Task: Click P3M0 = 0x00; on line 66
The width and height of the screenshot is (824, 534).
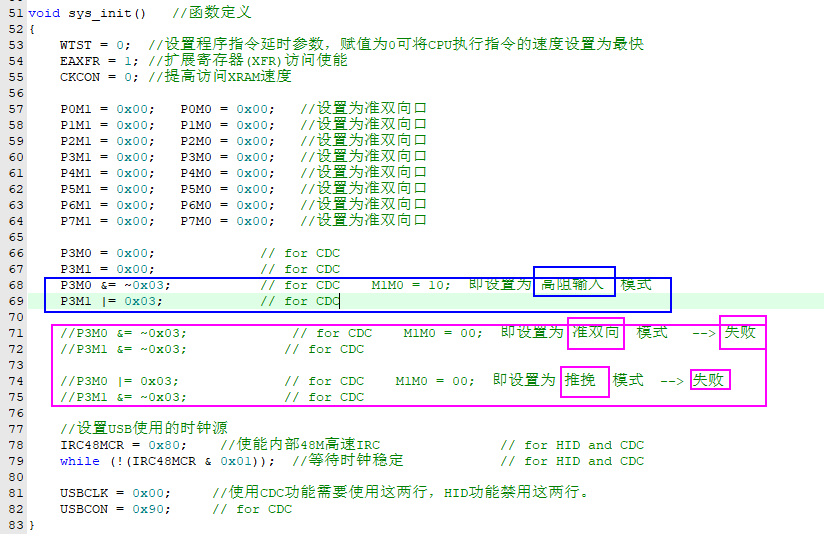Action: click(x=107, y=253)
